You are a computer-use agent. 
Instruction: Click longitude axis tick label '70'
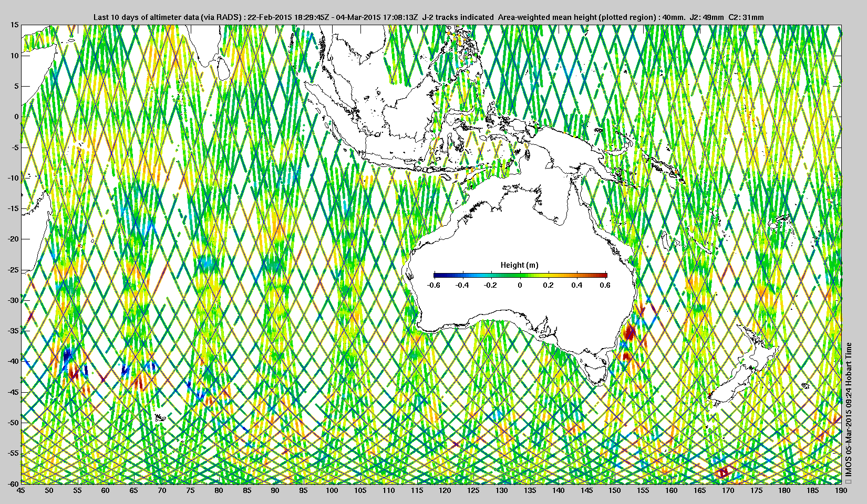click(162, 490)
